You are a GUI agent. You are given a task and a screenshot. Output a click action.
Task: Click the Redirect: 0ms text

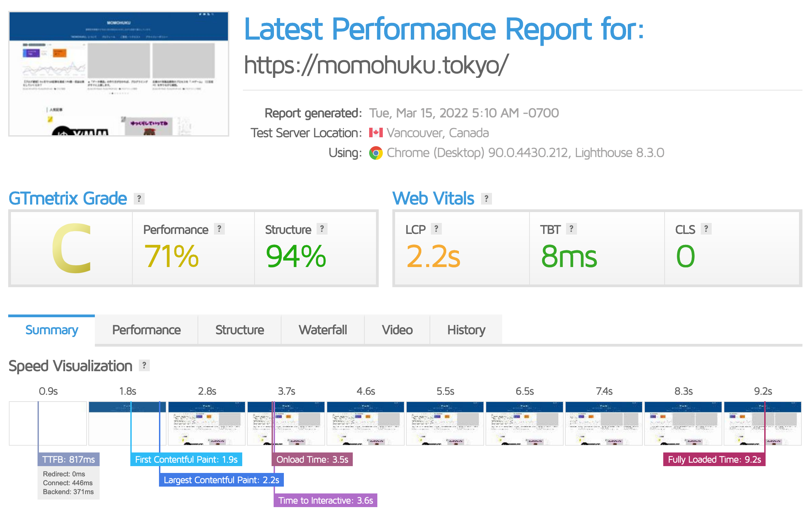point(64,474)
